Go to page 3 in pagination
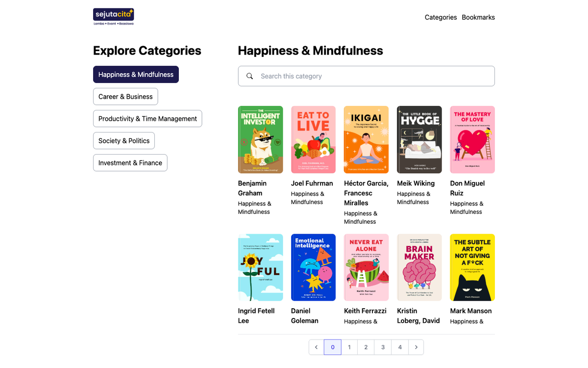 [383, 347]
